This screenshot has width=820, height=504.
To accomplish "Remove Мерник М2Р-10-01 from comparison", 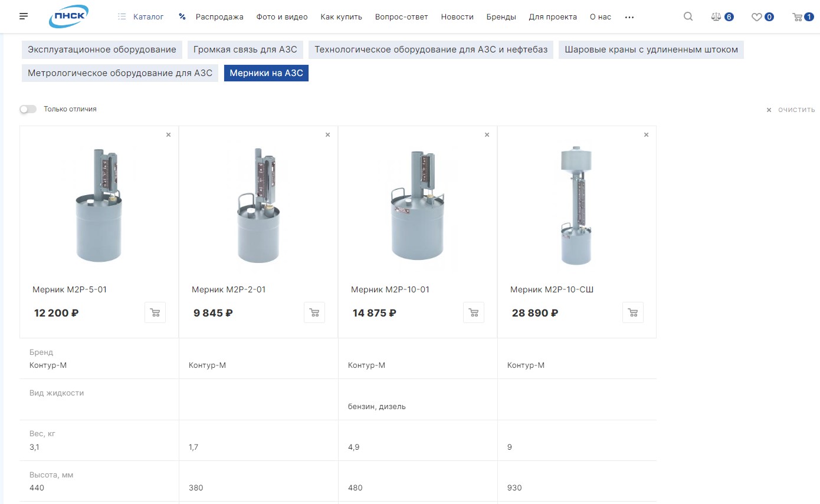I will coord(487,135).
